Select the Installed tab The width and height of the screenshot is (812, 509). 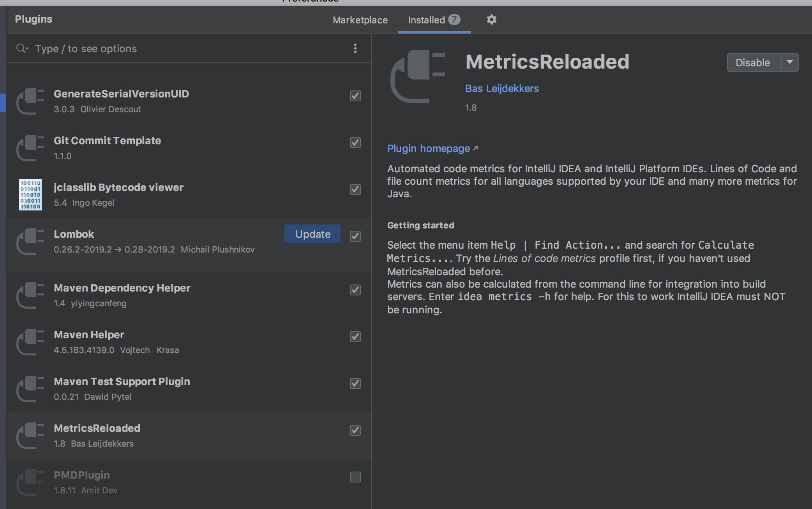click(427, 20)
